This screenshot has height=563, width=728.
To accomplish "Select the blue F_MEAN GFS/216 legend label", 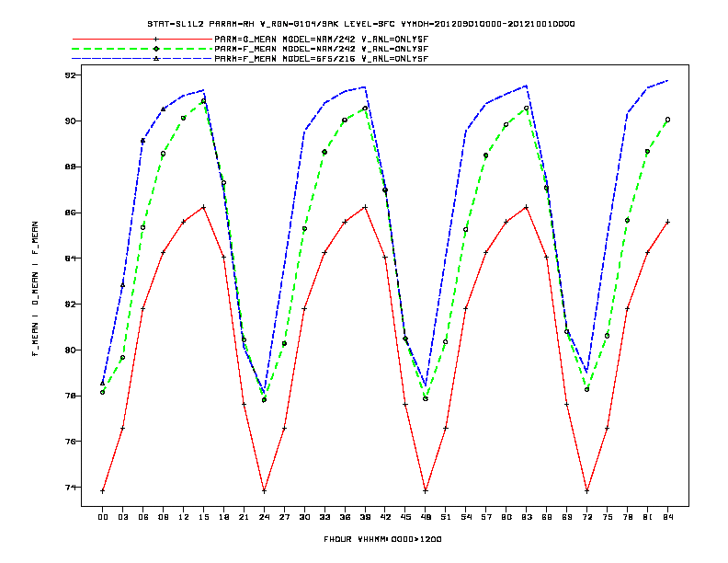I will pyautogui.click(x=322, y=59).
